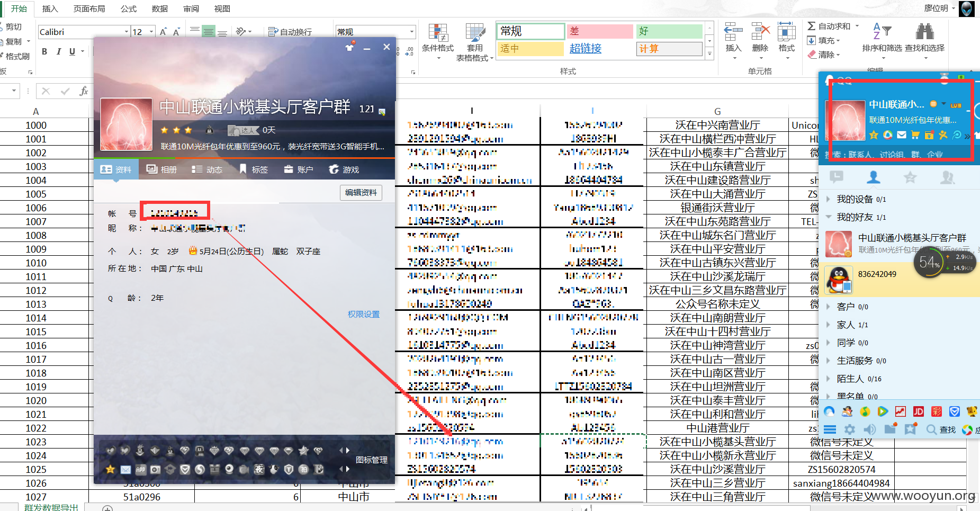Viewport: 980px width, 511px height.
Task: Select contact 836242049 in QQ list
Action: pyautogui.click(x=898, y=279)
